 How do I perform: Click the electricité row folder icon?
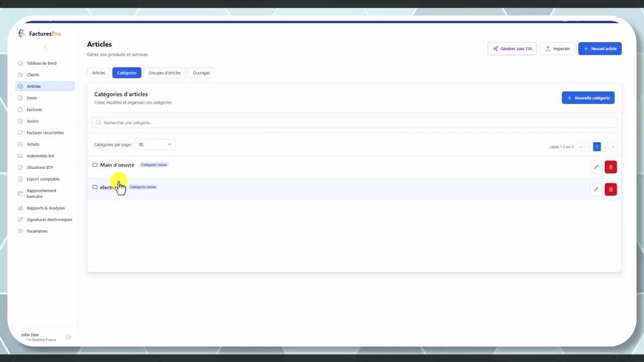[x=95, y=187]
